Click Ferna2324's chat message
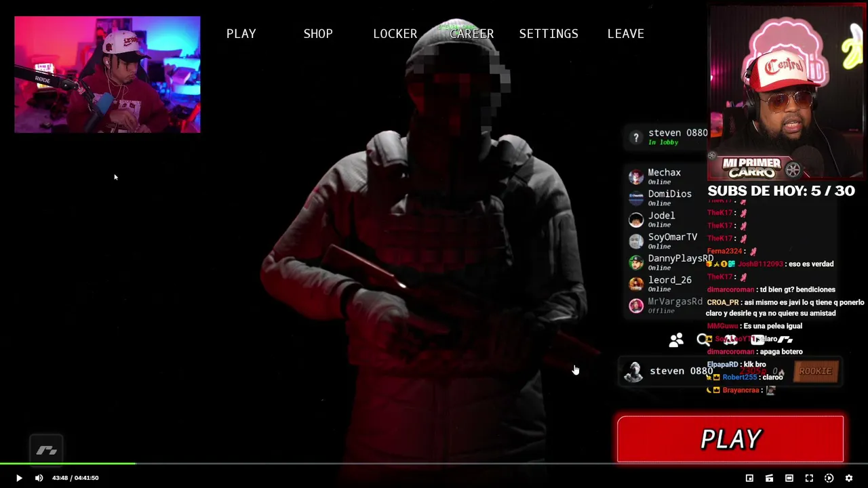868x488 pixels. (x=732, y=251)
